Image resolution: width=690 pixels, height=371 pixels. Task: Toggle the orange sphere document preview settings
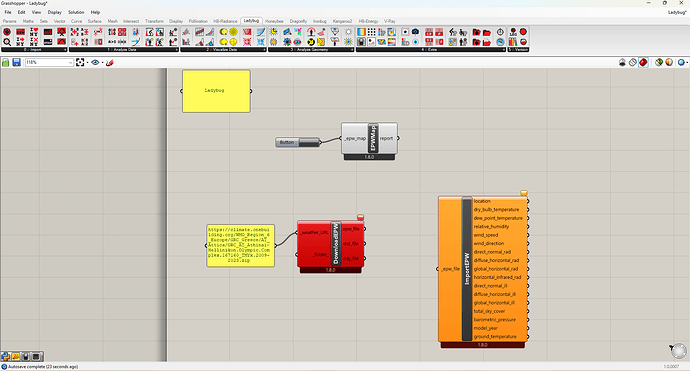pyautogui.click(x=669, y=62)
